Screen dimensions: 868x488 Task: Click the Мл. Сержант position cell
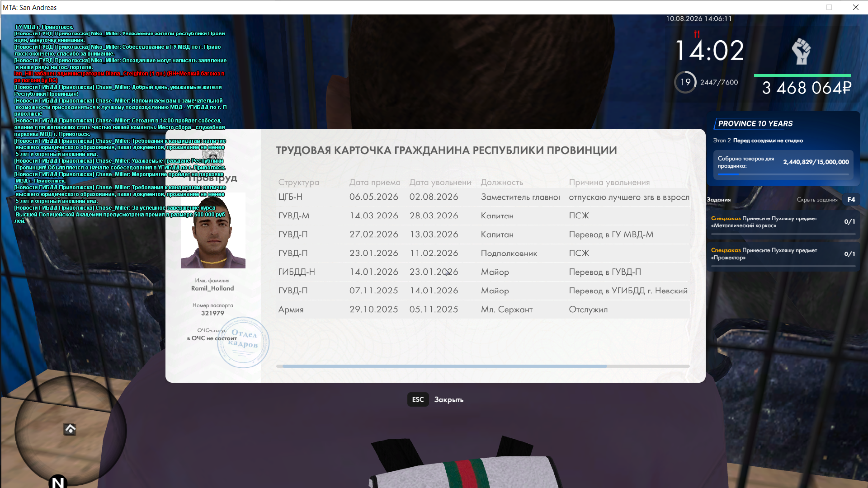pos(507,310)
